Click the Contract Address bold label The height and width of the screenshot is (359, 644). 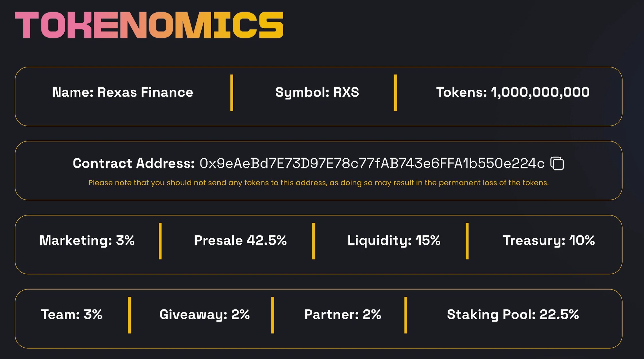[x=134, y=163]
